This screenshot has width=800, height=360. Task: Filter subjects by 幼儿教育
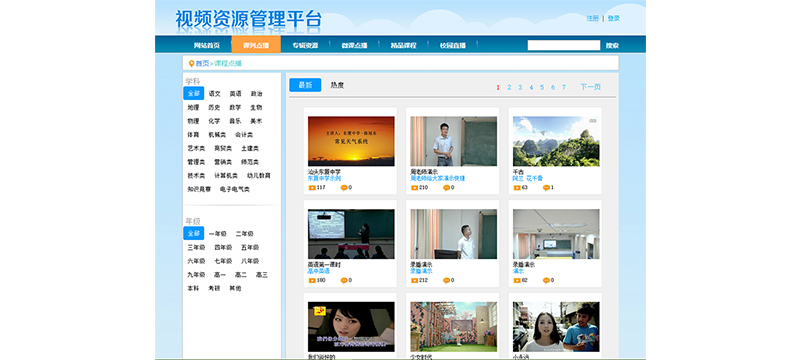click(x=259, y=176)
